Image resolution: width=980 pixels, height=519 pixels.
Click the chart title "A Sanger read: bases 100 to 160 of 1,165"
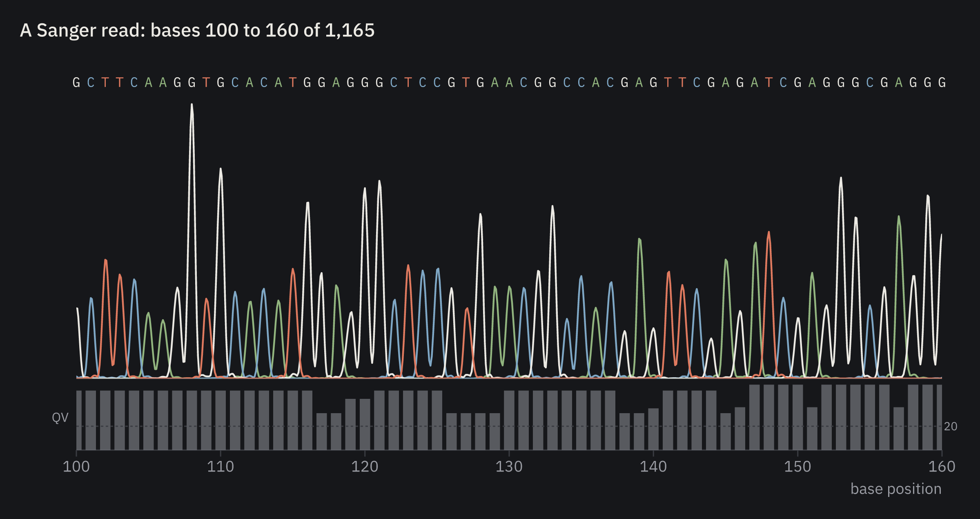[197, 30]
